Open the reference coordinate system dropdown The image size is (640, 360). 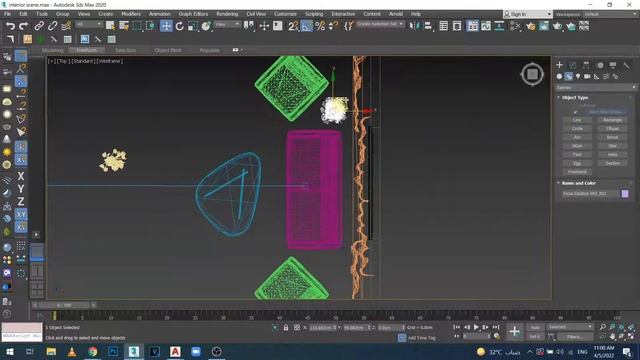pyautogui.click(x=227, y=24)
